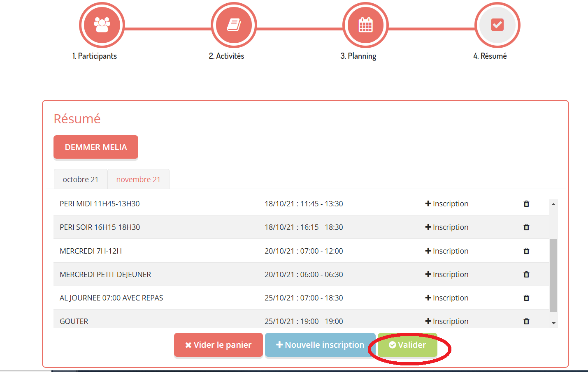Click the Participants step icon
Image resolution: width=588 pixels, height=372 pixels.
point(102,25)
